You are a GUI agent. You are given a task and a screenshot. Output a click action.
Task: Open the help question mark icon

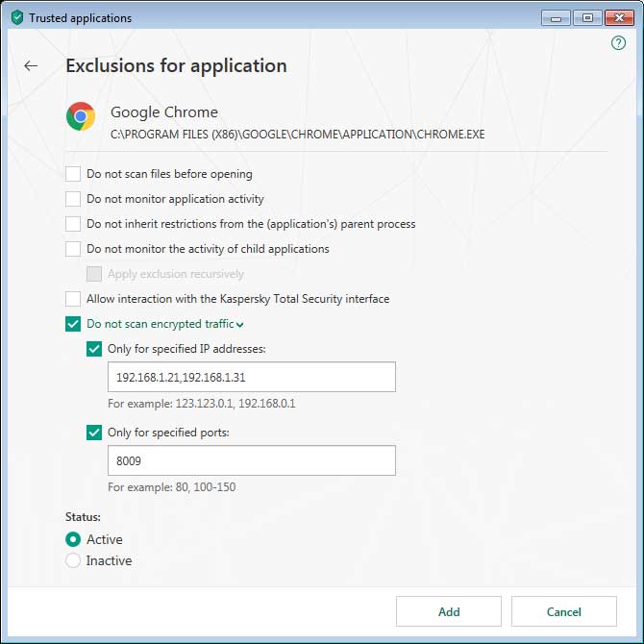click(x=618, y=42)
